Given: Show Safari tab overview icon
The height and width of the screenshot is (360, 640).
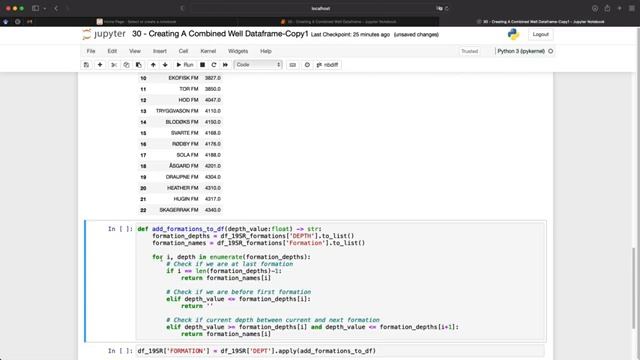Looking at the screenshot, I should click(x=631, y=8).
